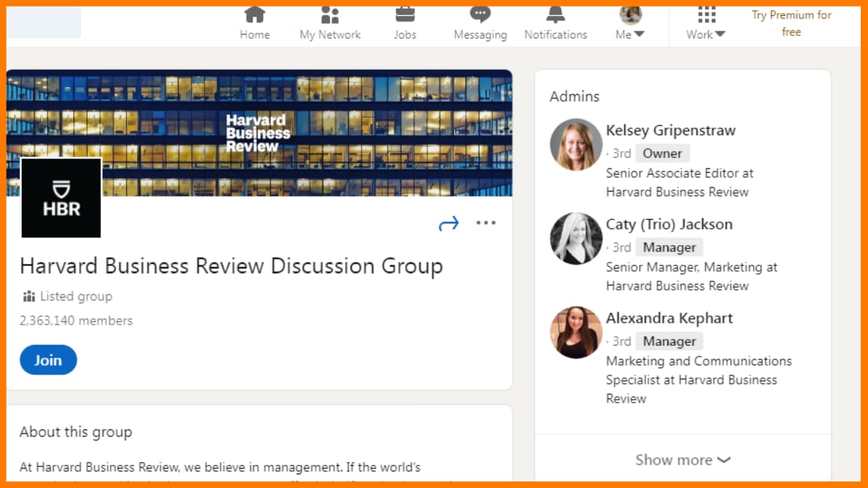Open Caty (Trio) Jackson name link
The image size is (868, 488).
click(x=669, y=225)
